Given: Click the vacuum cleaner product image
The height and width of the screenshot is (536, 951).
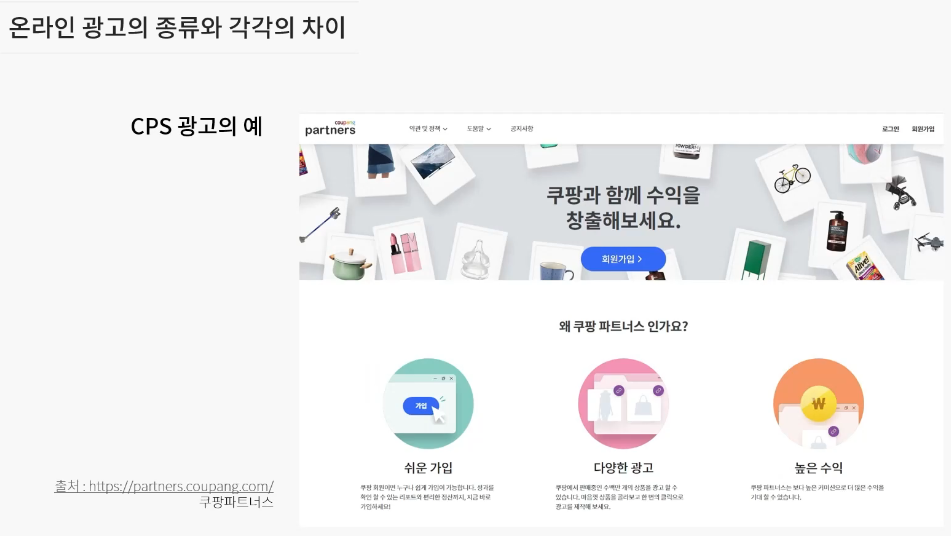Looking at the screenshot, I should [x=320, y=223].
